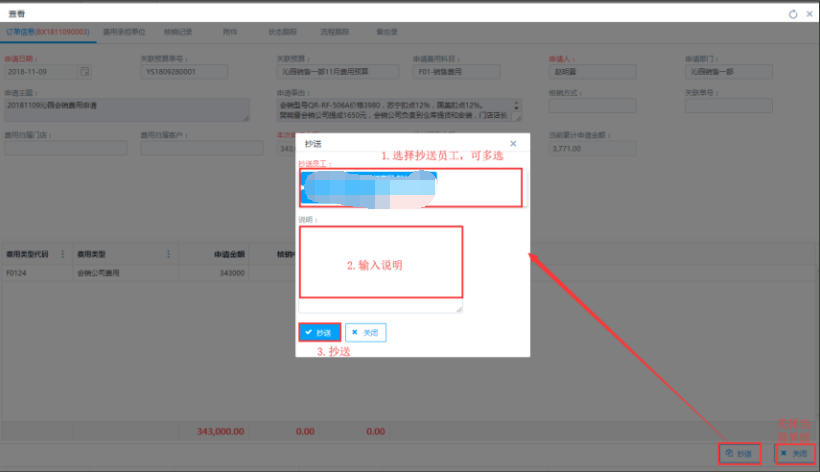Click the refresh icon in the title bar

coord(793,14)
